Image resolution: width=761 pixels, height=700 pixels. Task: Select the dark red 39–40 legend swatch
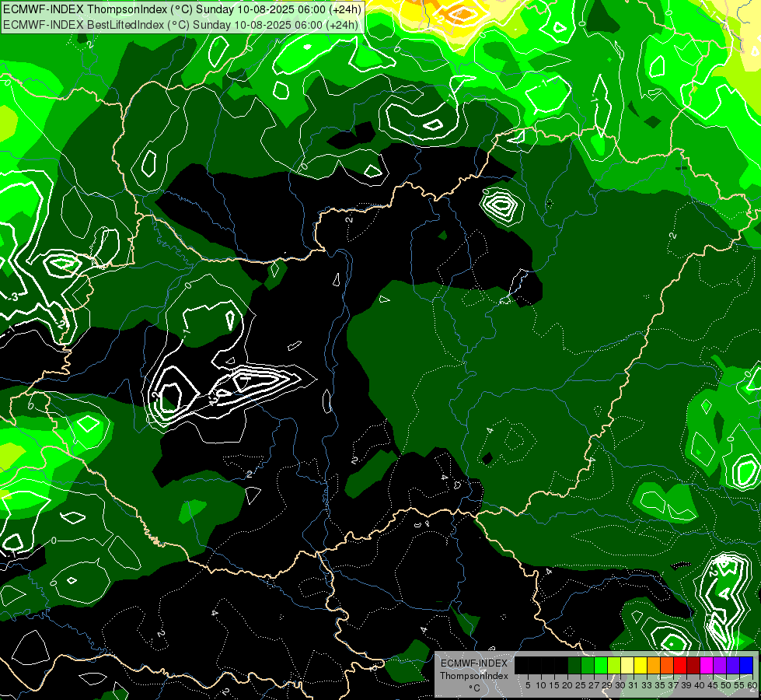pos(693,665)
